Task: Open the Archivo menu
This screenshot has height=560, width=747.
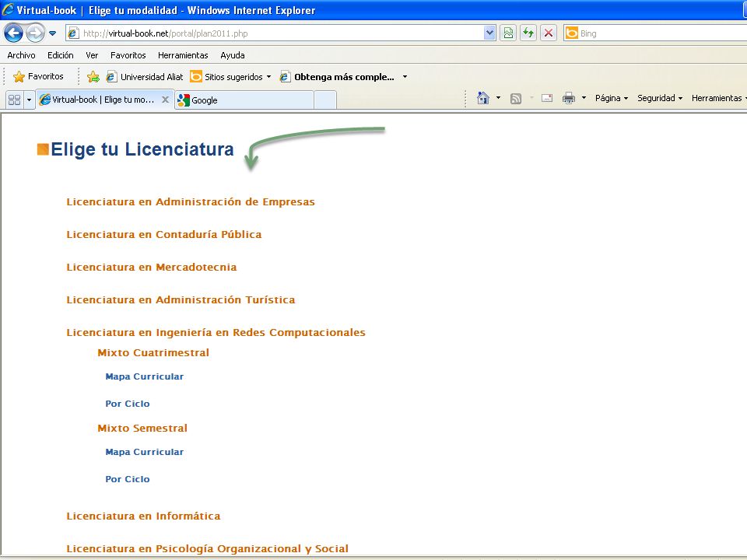Action: click(x=22, y=55)
